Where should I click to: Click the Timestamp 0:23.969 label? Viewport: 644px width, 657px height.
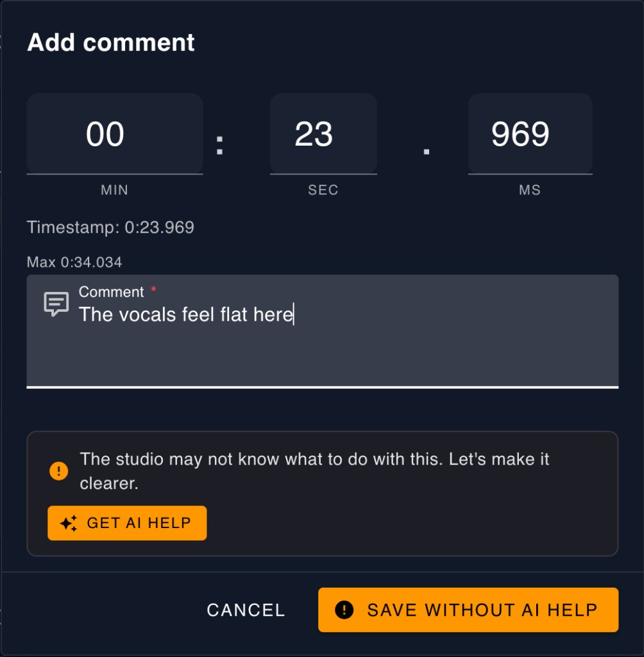(110, 227)
